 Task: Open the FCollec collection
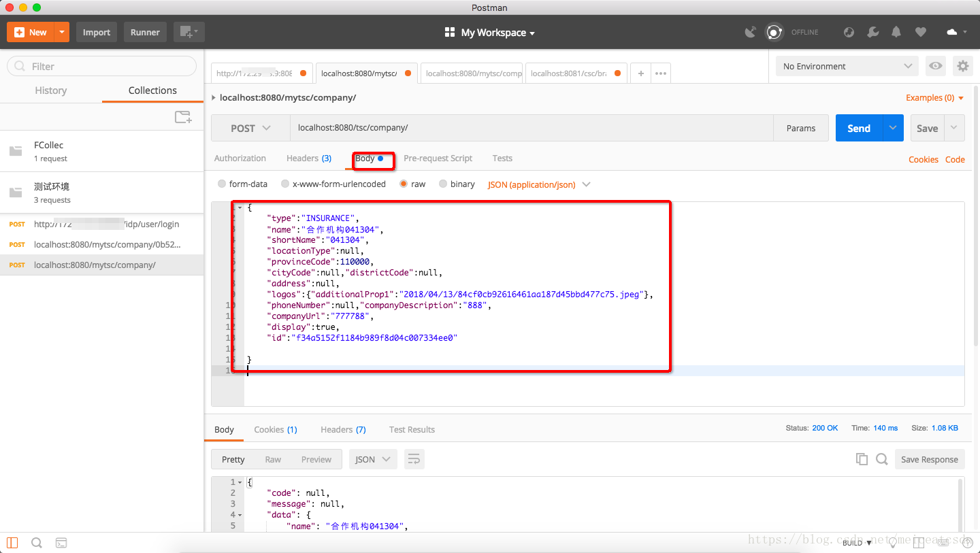click(102, 151)
